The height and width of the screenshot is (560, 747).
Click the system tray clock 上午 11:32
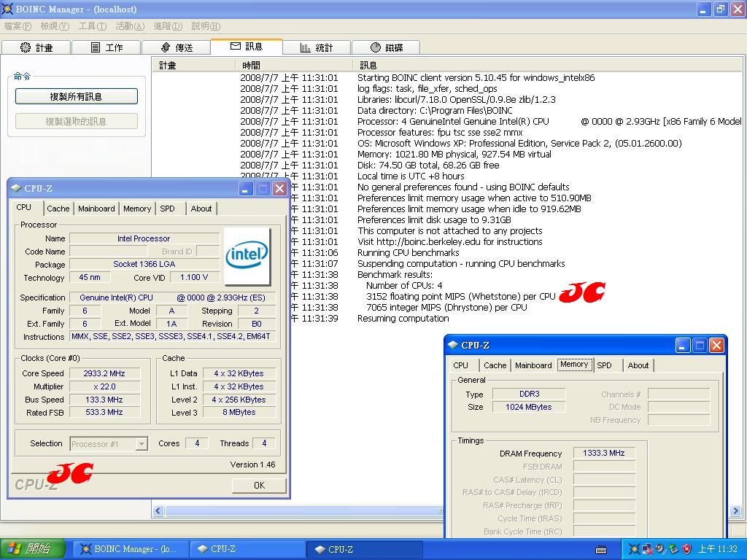(x=718, y=549)
